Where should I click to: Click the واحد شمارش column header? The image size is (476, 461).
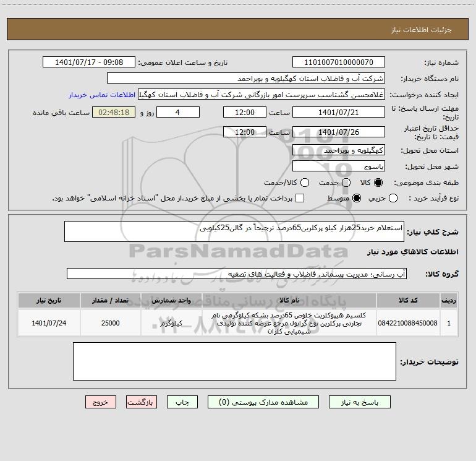coord(171,300)
